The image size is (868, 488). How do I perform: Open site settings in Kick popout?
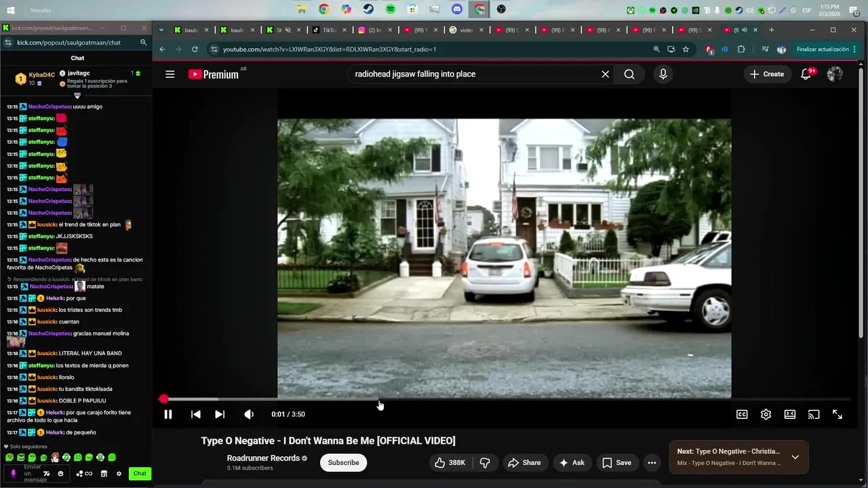click(7, 42)
